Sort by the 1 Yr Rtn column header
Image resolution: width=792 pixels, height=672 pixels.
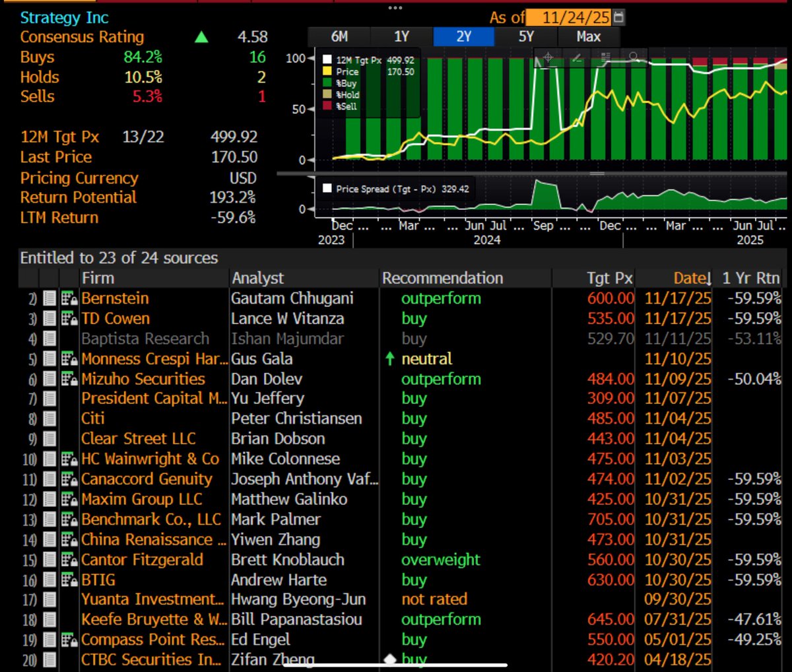click(751, 278)
